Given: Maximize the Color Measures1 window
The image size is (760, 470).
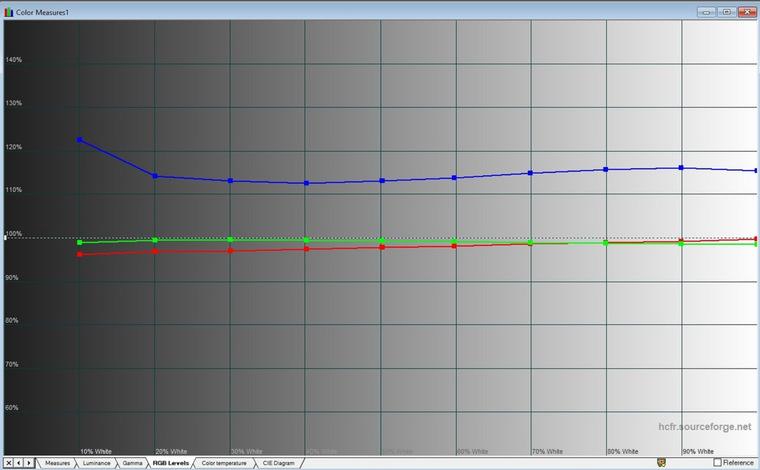Looking at the screenshot, I should click(727, 12).
